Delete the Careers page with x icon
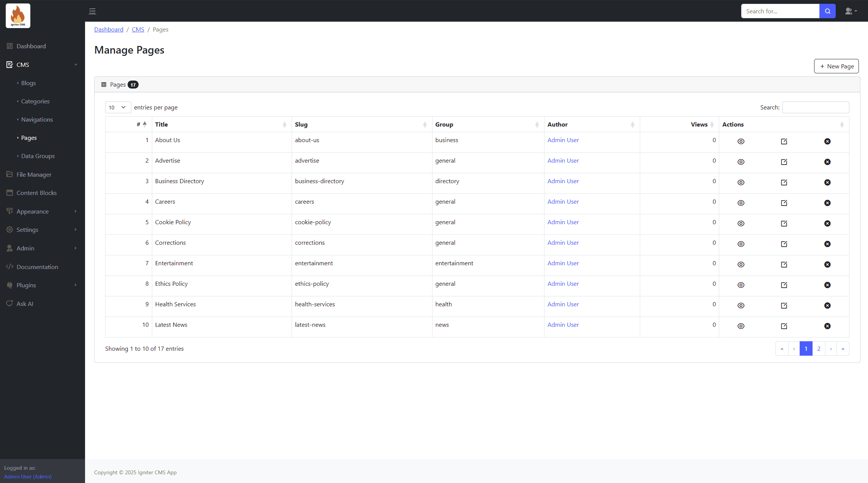This screenshot has height=483, width=868. point(827,203)
